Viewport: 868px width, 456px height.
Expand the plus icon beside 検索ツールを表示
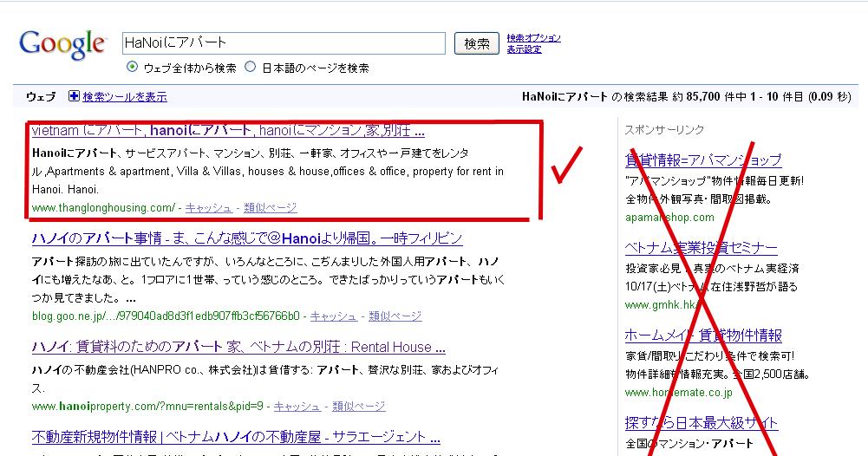pos(74,96)
